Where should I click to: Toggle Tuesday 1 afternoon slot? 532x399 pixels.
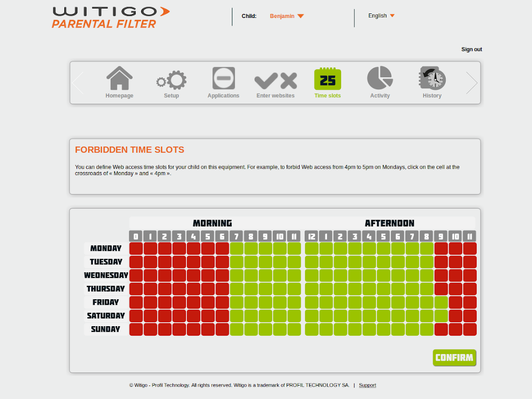(326, 262)
